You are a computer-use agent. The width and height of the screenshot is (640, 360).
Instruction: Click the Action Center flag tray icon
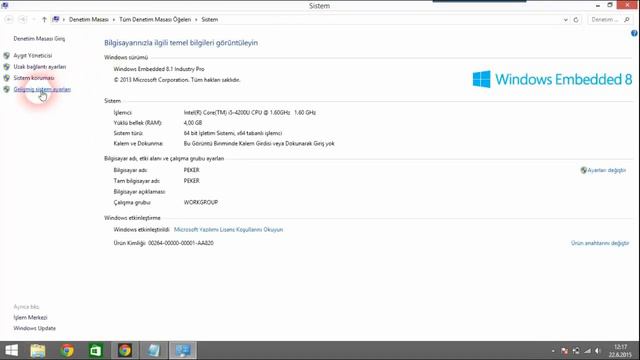[x=564, y=351]
